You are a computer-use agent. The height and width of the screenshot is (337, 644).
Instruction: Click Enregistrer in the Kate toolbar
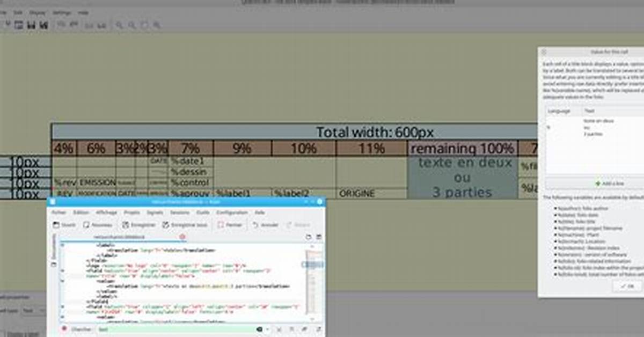click(x=138, y=225)
